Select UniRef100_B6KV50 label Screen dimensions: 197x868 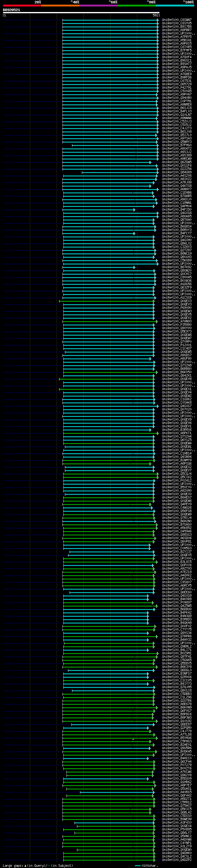(x=176, y=372)
